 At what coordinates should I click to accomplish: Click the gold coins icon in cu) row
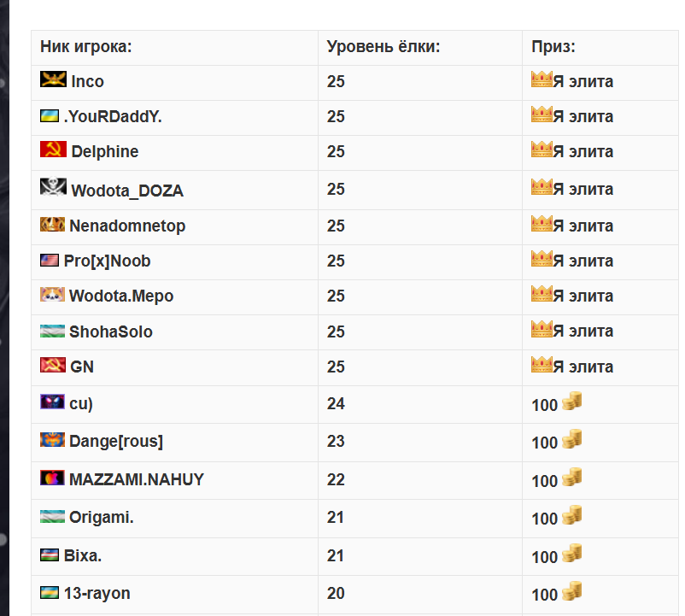coord(572,401)
